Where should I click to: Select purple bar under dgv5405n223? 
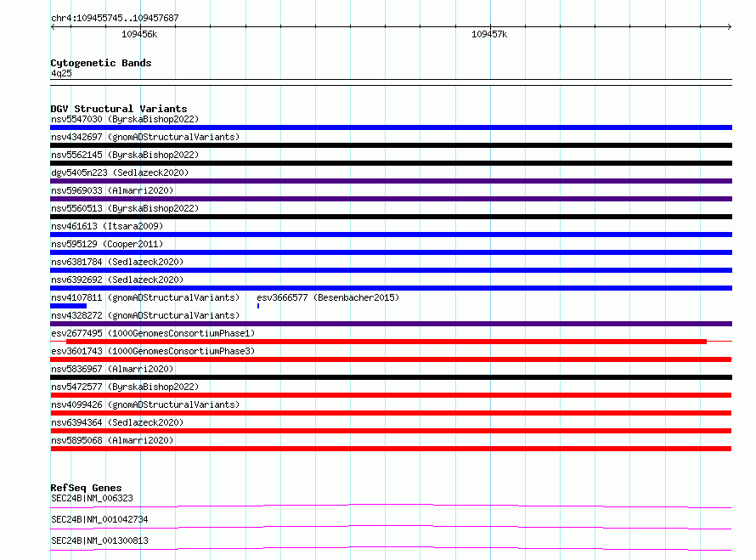click(x=391, y=181)
